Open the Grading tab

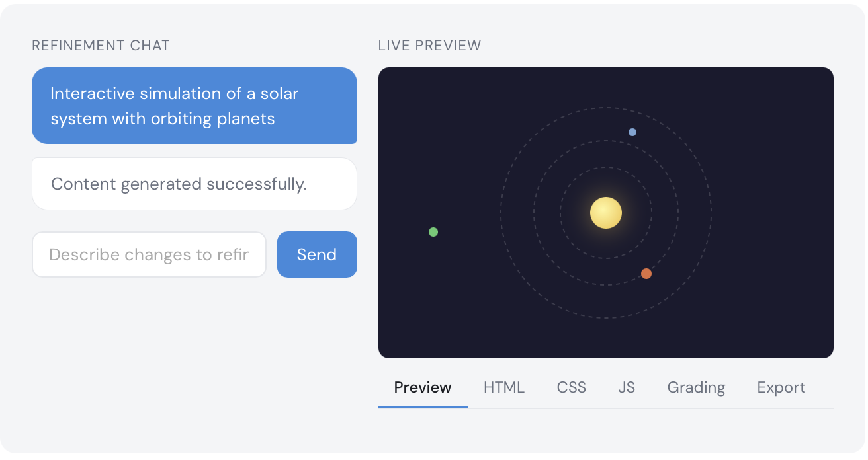point(696,387)
